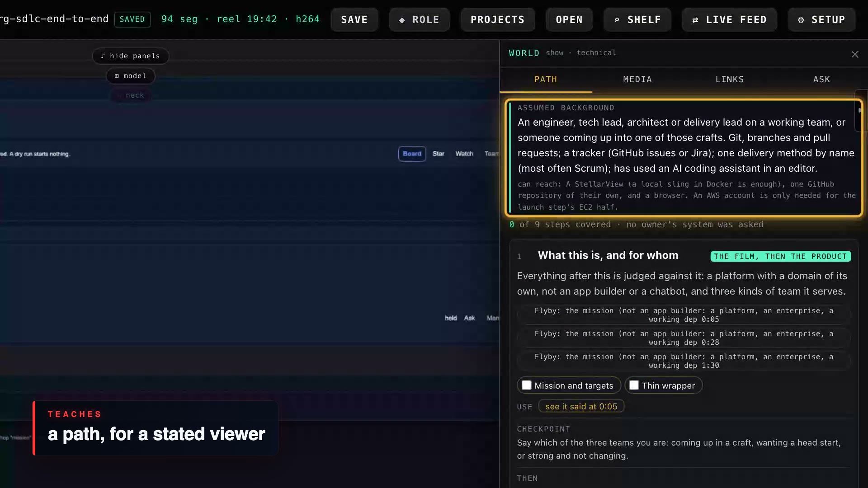Click the swap arrows icon on LIVE FEED
Screen dimensions: 868x488
(695, 20)
